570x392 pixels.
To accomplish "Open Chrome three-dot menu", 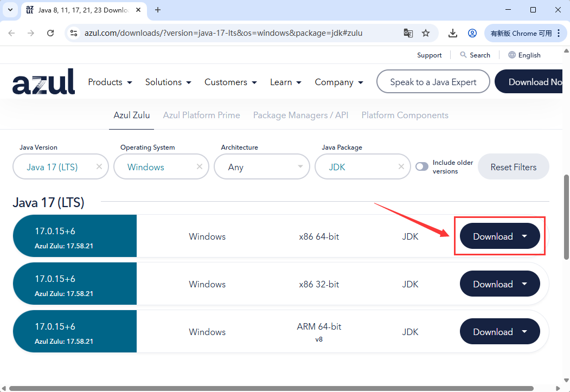I will pos(559,33).
